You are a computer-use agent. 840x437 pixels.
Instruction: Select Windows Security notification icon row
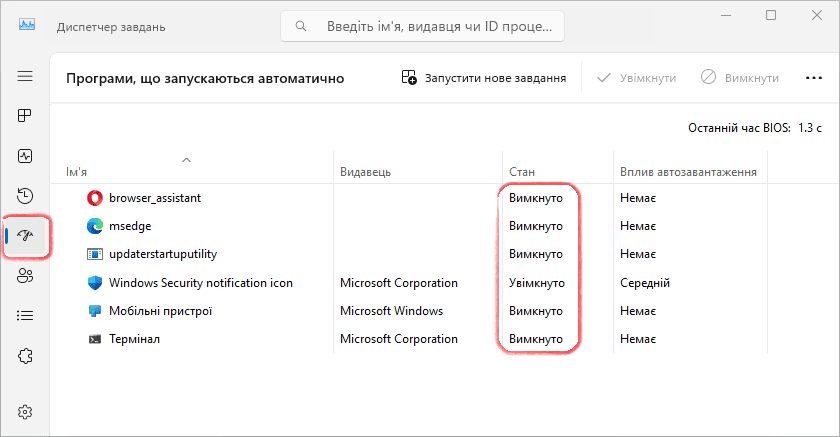pos(200,283)
